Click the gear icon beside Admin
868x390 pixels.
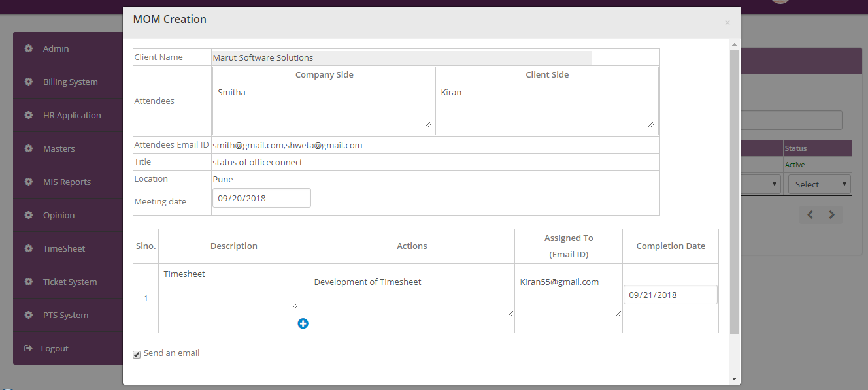click(x=29, y=48)
